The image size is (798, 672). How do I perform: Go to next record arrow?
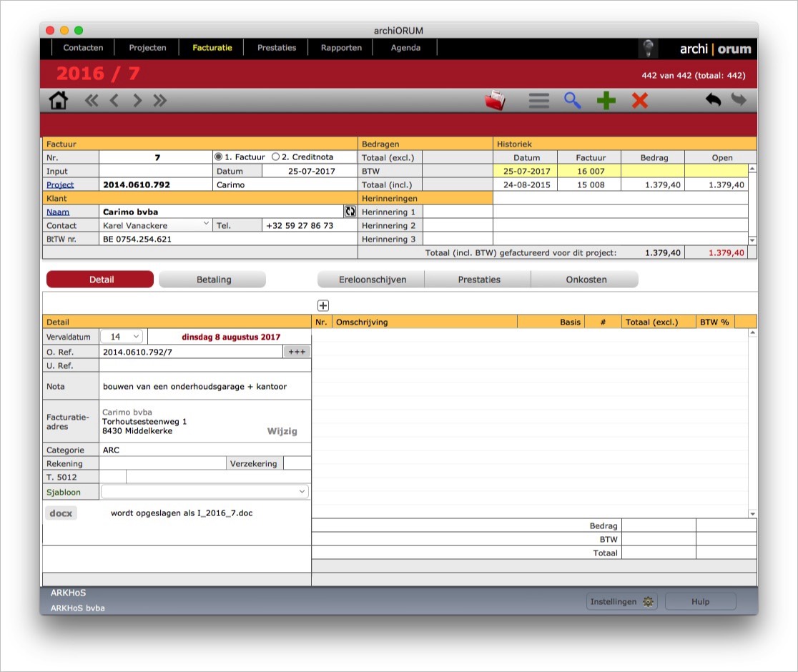137,100
